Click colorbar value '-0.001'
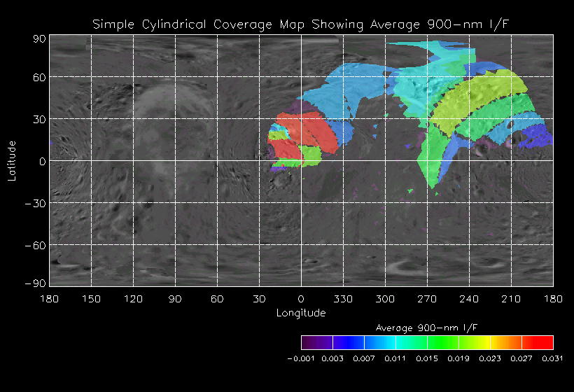This screenshot has height=392, width=574. [x=301, y=358]
